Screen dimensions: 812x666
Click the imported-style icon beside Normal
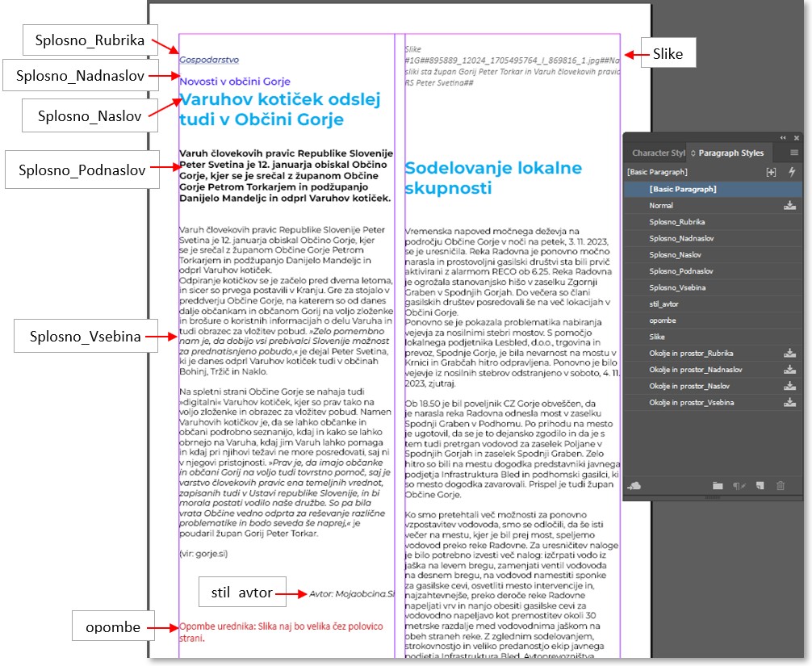point(789,206)
